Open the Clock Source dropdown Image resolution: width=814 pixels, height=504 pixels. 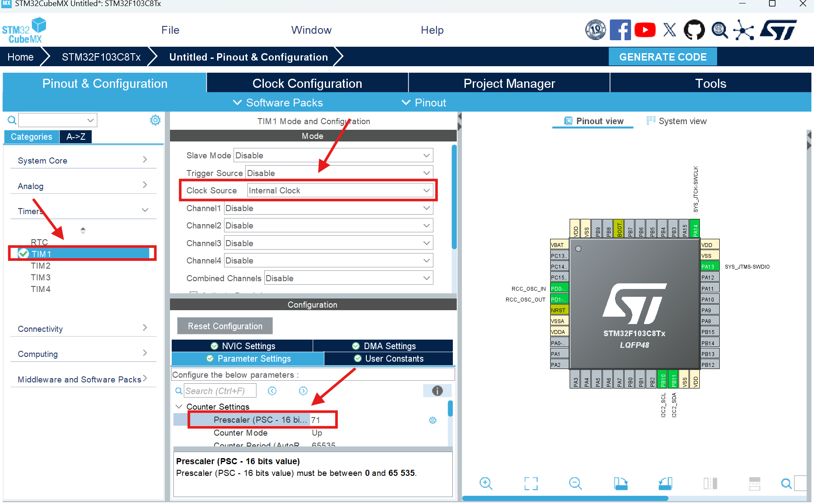point(340,190)
